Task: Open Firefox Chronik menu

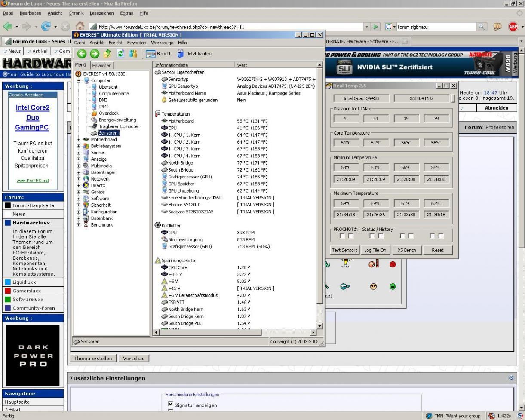Action: click(76, 13)
